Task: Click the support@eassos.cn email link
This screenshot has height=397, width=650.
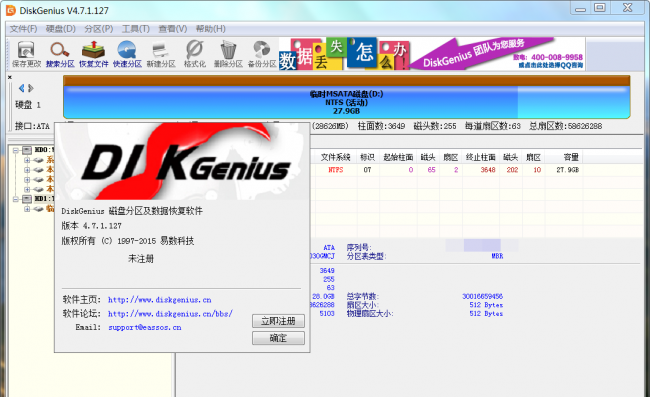Action: point(145,327)
